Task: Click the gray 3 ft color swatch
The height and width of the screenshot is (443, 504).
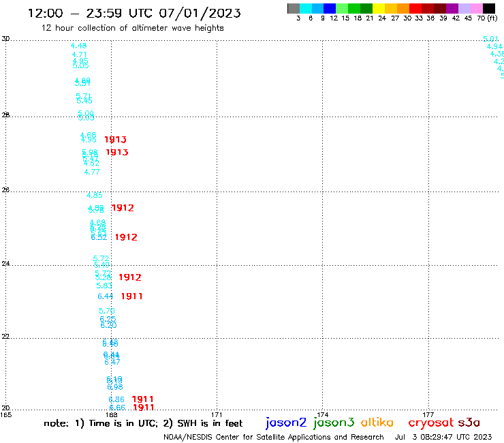Action: click(x=294, y=8)
